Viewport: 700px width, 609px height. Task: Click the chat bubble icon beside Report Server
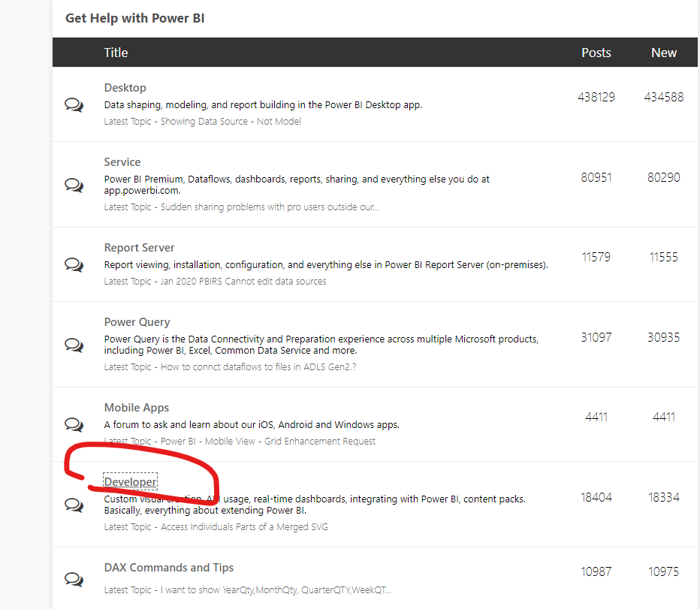(74, 265)
